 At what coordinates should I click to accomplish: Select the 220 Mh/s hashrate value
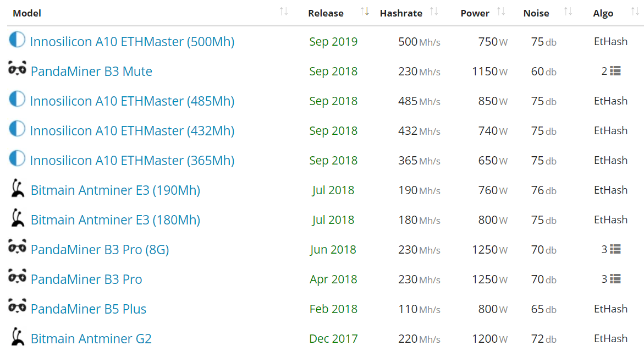[x=419, y=338]
